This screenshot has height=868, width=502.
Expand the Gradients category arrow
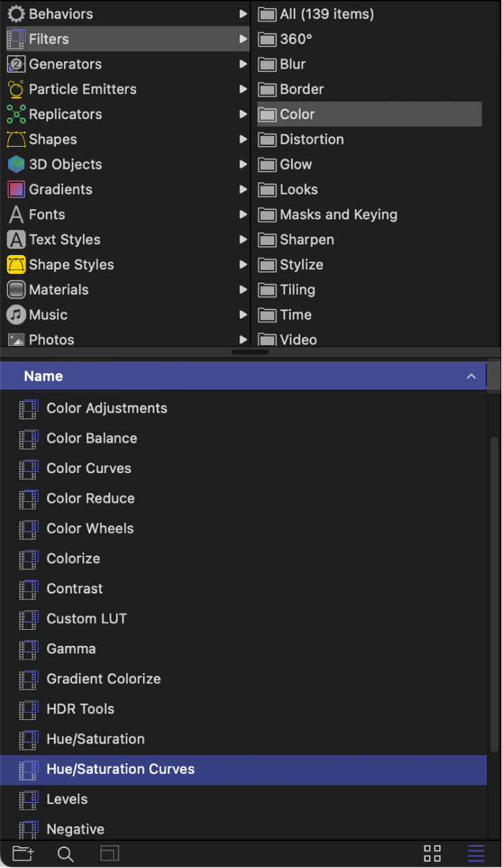(x=244, y=189)
